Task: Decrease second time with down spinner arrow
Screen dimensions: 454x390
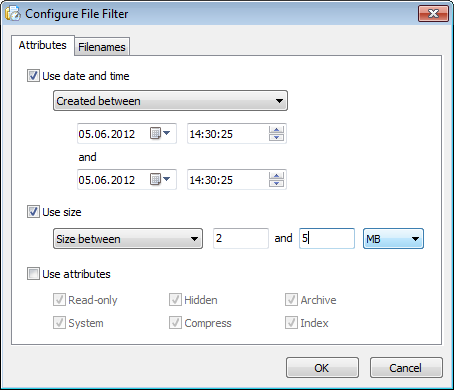Action: click(276, 183)
